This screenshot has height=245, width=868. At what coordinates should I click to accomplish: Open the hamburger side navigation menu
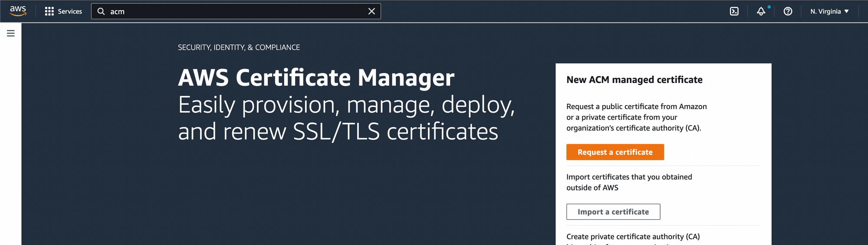11,33
